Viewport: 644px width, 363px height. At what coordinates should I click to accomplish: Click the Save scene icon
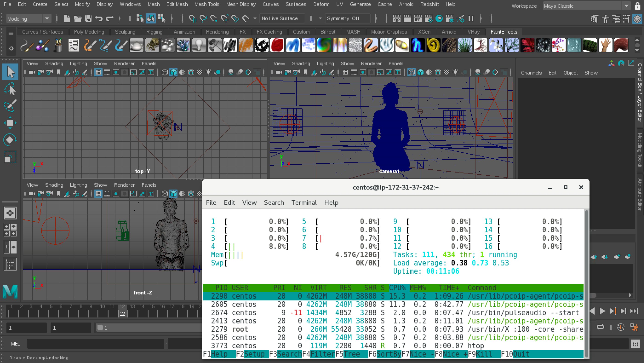[88, 18]
